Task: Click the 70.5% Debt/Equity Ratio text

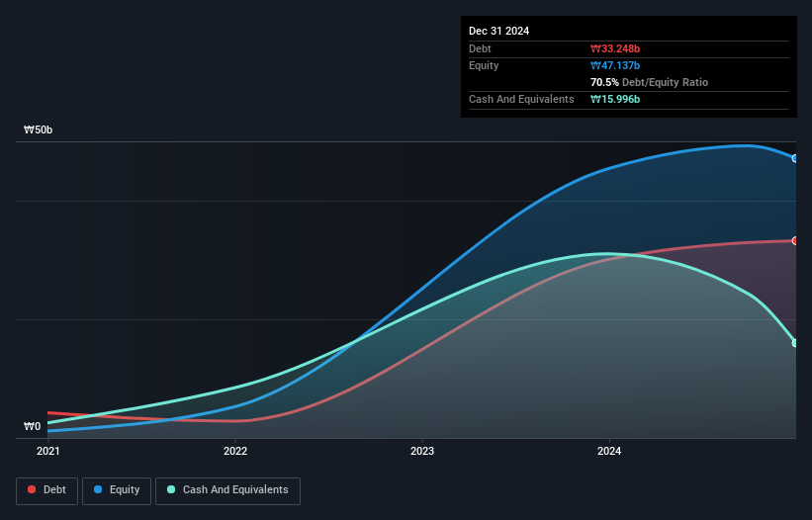Action: pyautogui.click(x=649, y=82)
